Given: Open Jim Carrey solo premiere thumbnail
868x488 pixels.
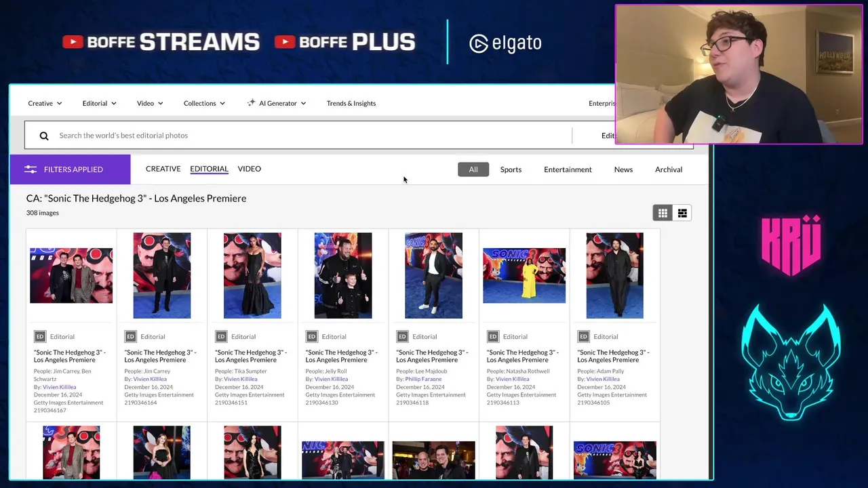Looking at the screenshot, I should click(x=162, y=276).
